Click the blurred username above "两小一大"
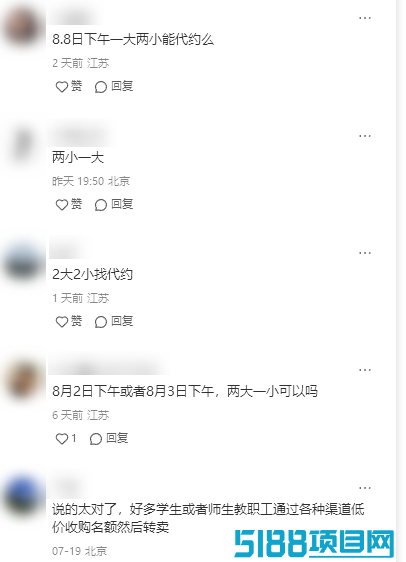Screen dimensions: 406x562 pyautogui.click(x=82, y=136)
